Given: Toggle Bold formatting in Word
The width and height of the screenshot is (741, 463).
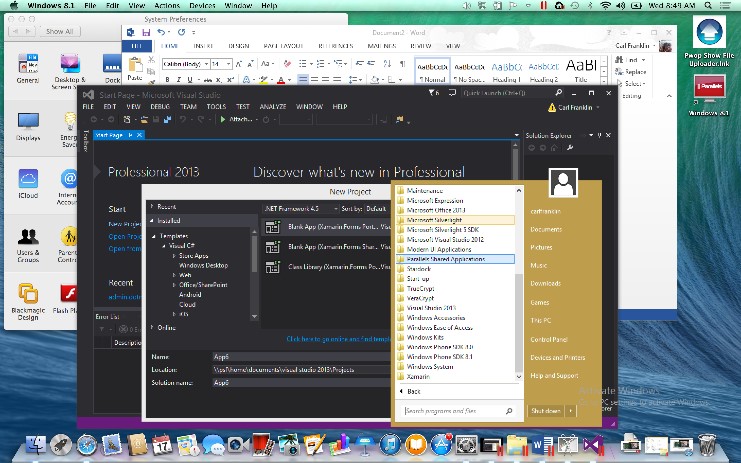Looking at the screenshot, I should tap(167, 79).
